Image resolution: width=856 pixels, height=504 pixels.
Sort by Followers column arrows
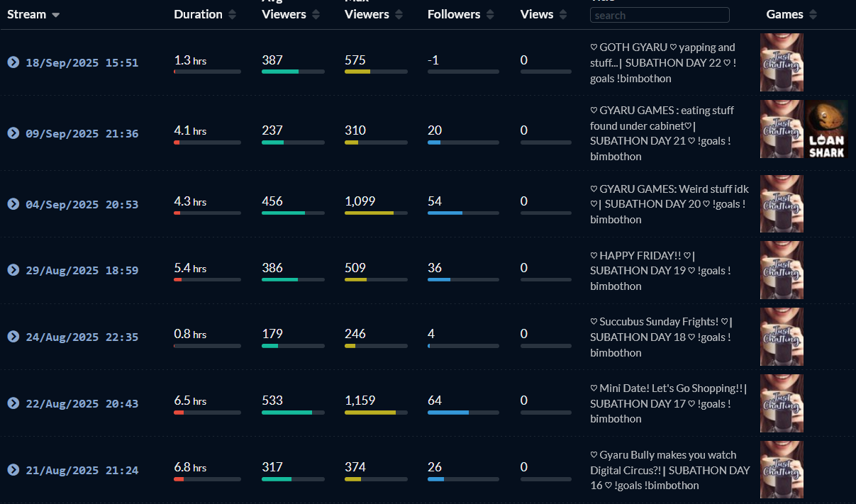[490, 14]
